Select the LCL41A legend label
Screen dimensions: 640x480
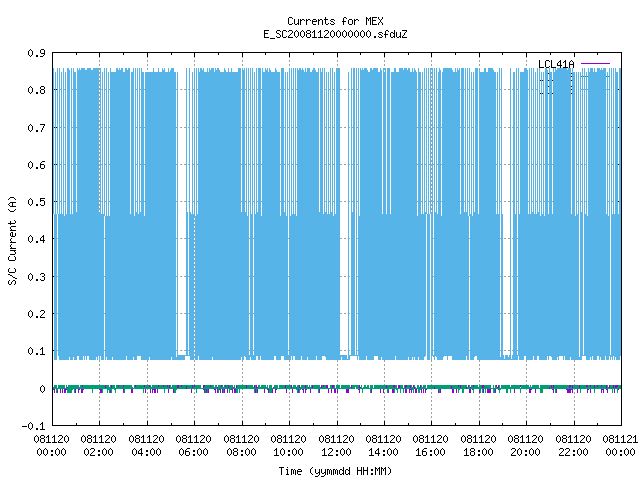(556, 64)
